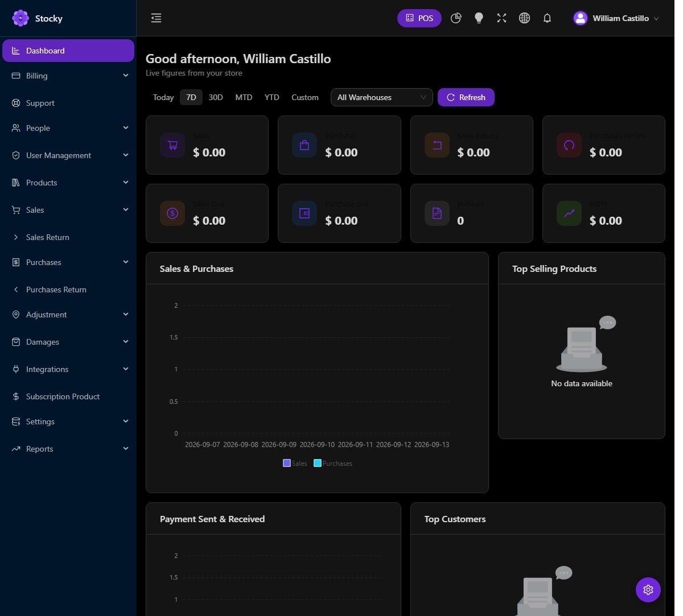Click the Settings database gear icon

tap(16, 421)
